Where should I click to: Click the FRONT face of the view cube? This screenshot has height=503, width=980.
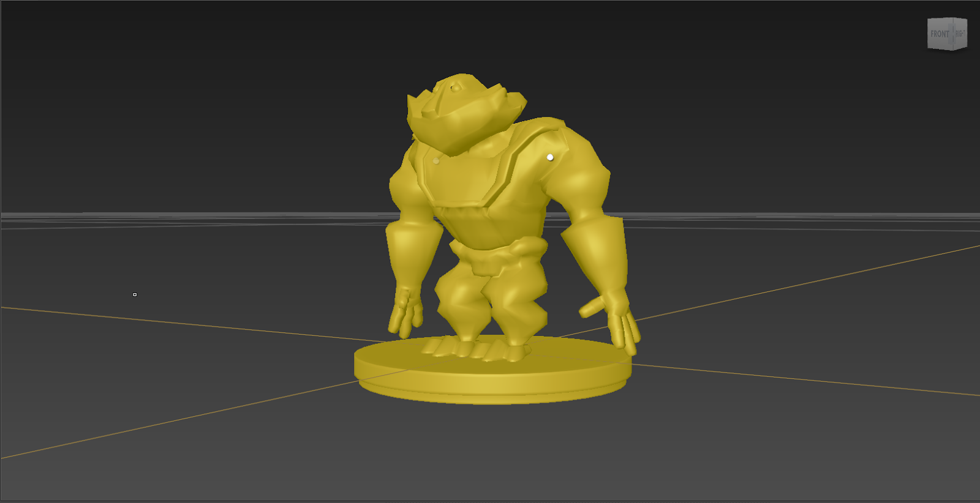point(940,34)
